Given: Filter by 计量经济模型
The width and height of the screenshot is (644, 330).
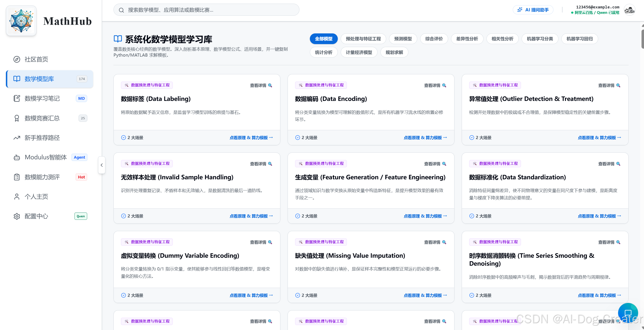Looking at the screenshot, I should tap(359, 52).
